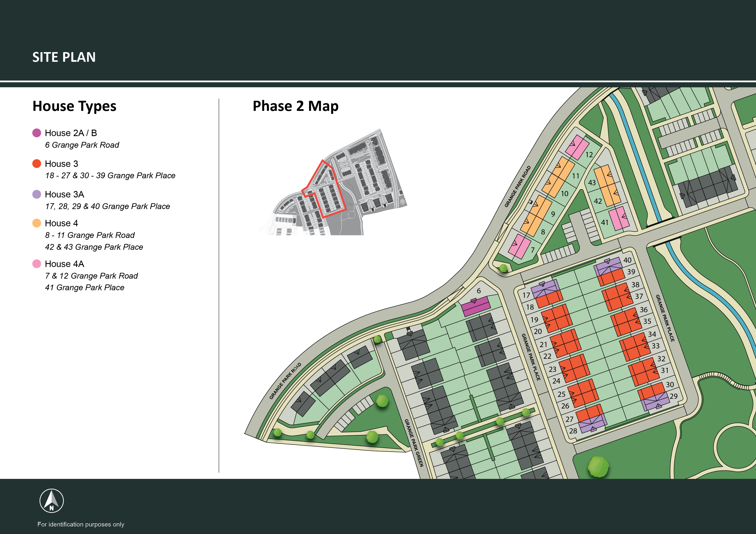Click plot number 43 on map
Screen dimensions: 756x534
click(592, 183)
